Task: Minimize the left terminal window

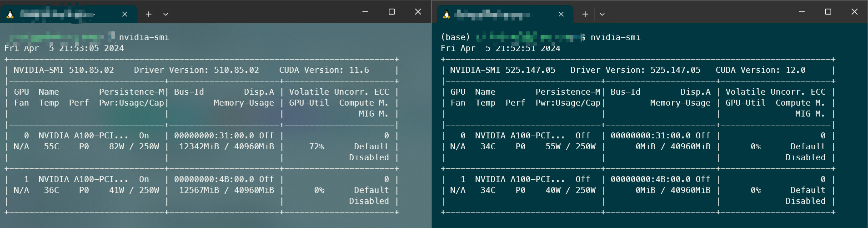Action: coord(365,12)
